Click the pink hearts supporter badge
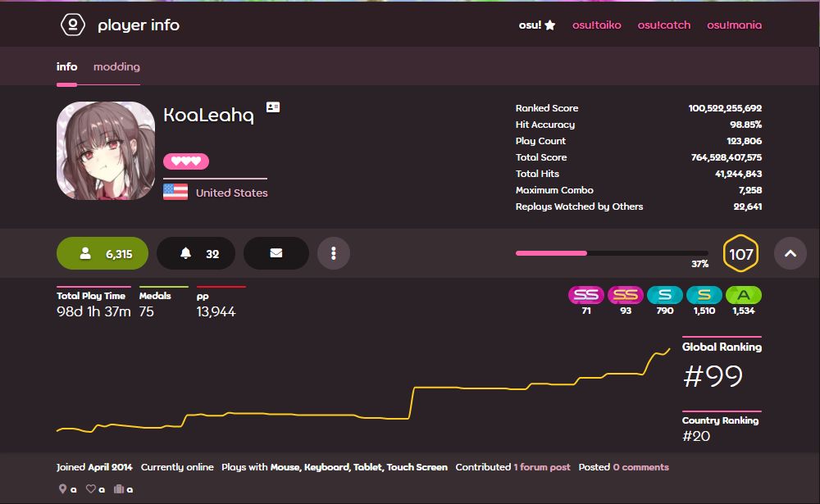 click(186, 161)
